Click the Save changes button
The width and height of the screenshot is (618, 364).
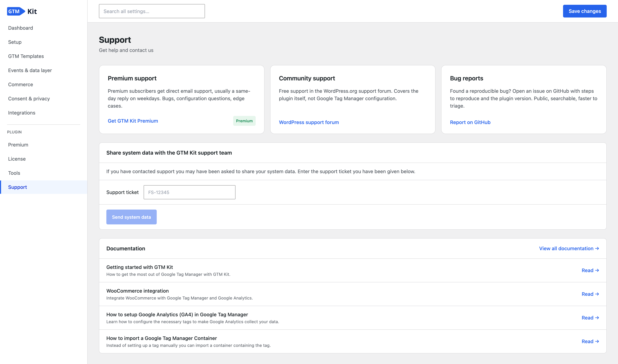tap(585, 11)
